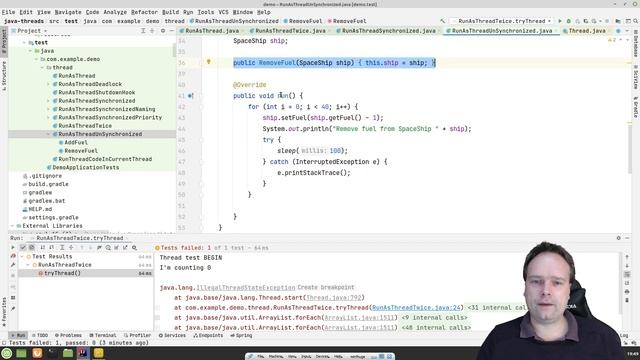Click the Project panel vertical scrollbar
Image resolution: width=640 pixels, height=360 pixels.
click(x=174, y=51)
